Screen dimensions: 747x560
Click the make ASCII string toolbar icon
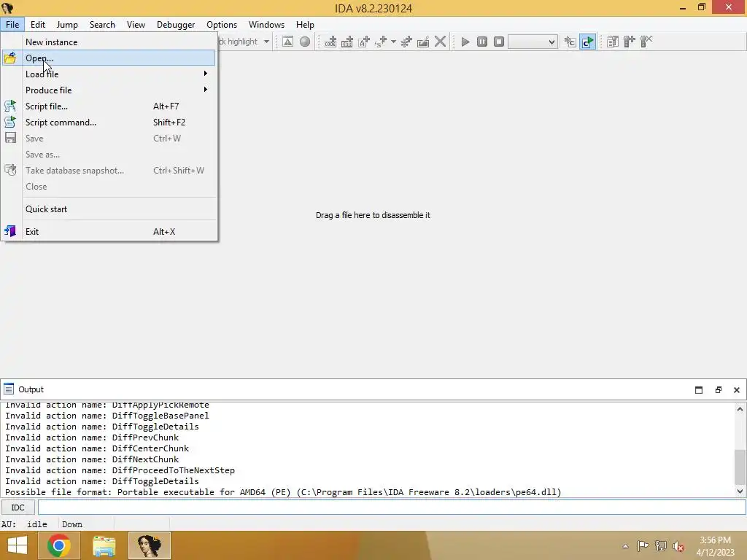[364, 42]
